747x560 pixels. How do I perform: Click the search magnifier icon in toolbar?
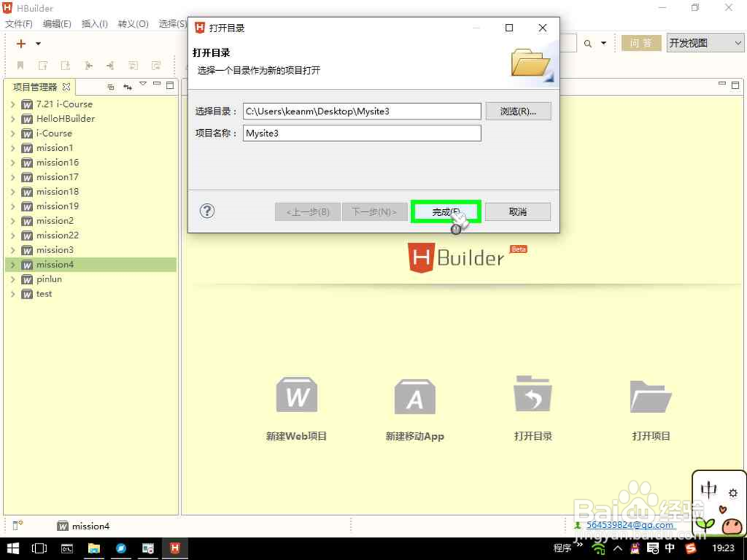[588, 44]
